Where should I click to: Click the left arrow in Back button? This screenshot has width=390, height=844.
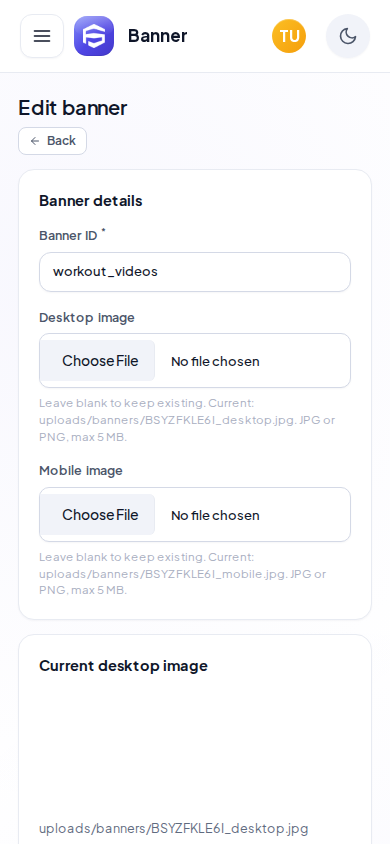(35, 141)
